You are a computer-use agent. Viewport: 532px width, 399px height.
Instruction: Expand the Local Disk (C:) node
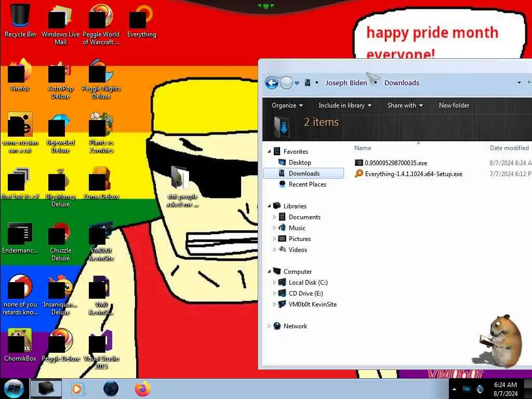click(x=274, y=282)
